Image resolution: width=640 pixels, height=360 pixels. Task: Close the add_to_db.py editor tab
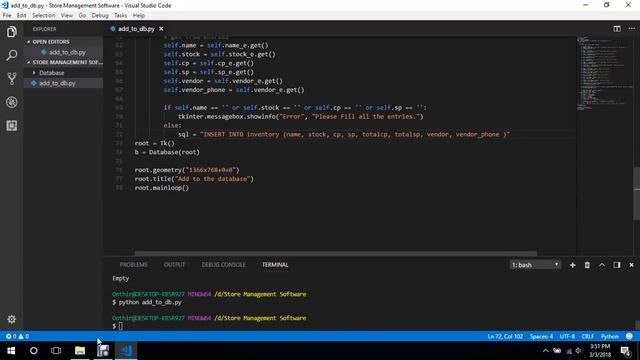[161, 29]
